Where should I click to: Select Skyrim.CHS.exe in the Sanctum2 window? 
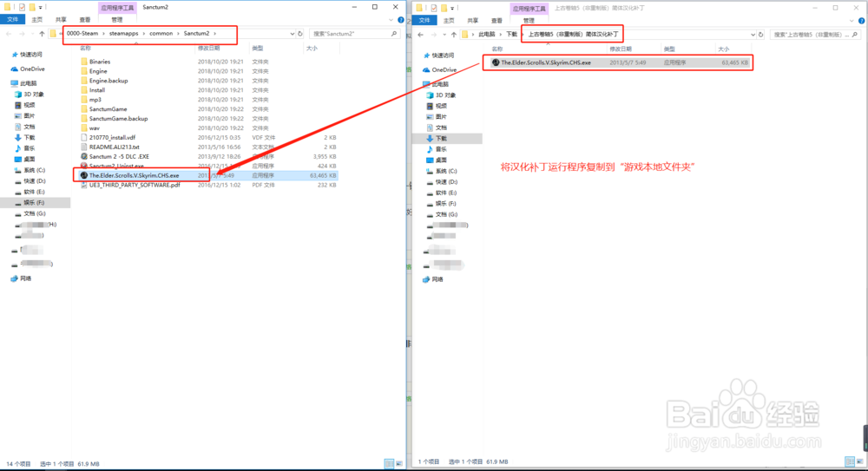[134, 175]
